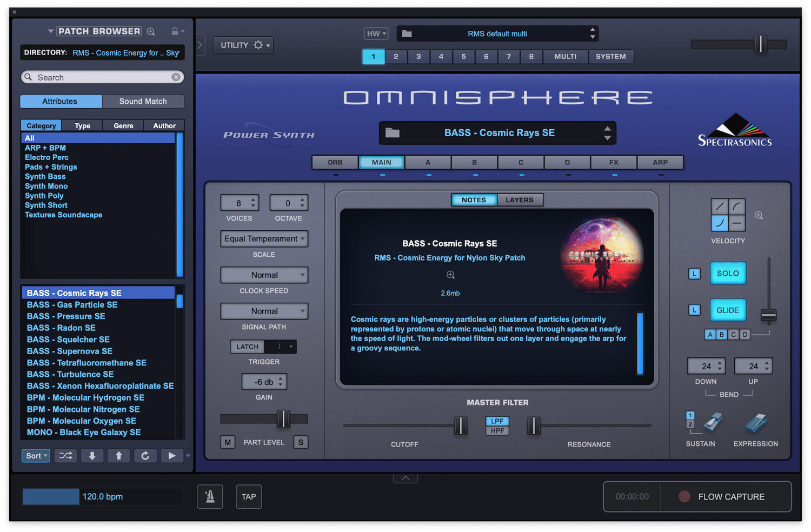The height and width of the screenshot is (532, 811).
Task: Click the Flow Capture record dot
Action: 684,496
